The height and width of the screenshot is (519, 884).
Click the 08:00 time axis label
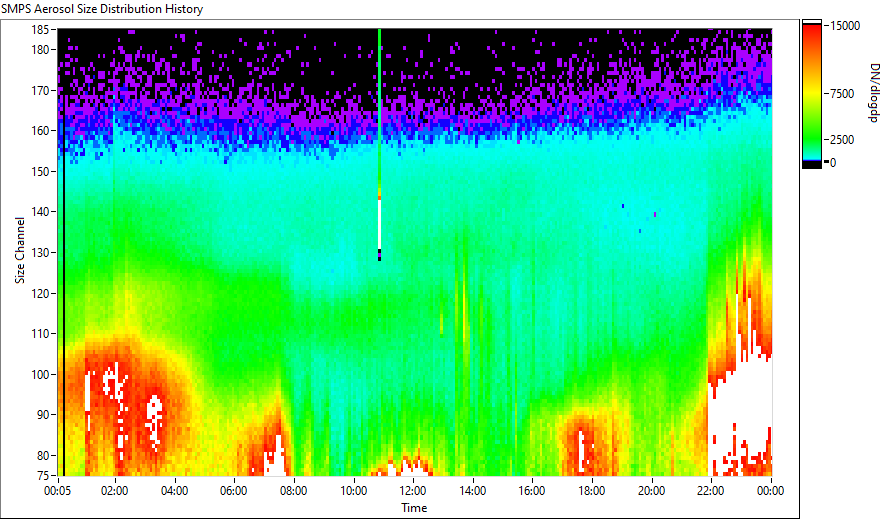(293, 491)
